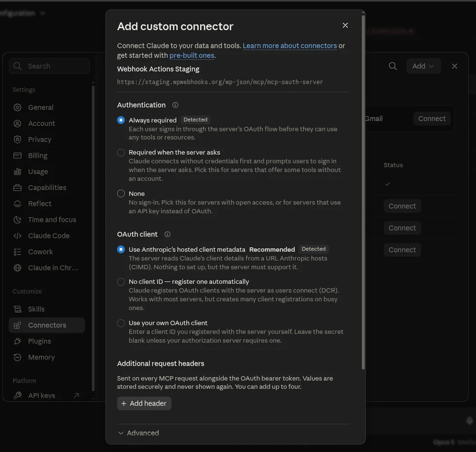
Task: Click the Additional request headers heading
Action: [x=161, y=364]
